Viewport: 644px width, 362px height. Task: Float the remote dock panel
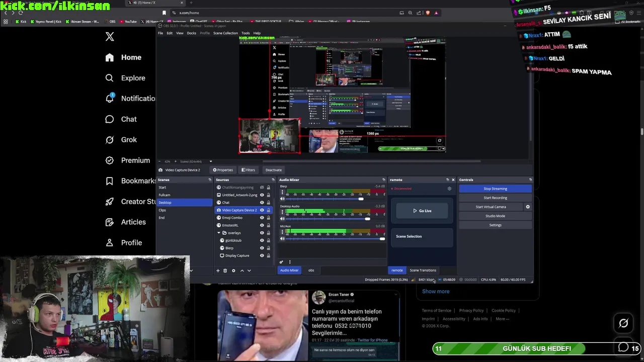[447, 180]
